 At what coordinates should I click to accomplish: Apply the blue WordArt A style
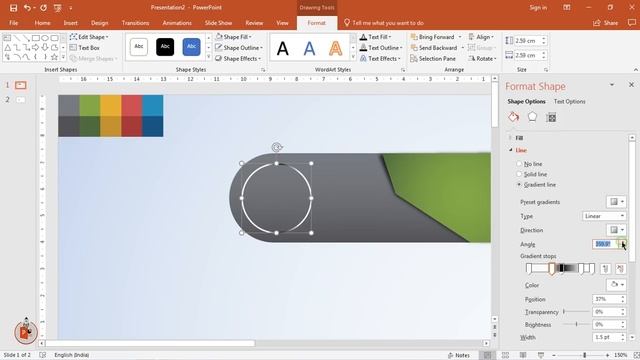[x=309, y=49]
